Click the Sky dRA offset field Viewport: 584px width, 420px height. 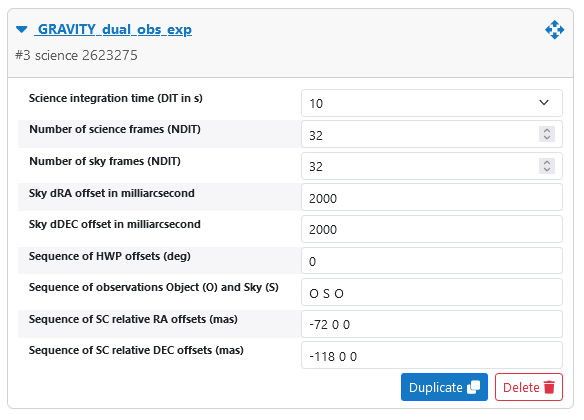(x=432, y=198)
